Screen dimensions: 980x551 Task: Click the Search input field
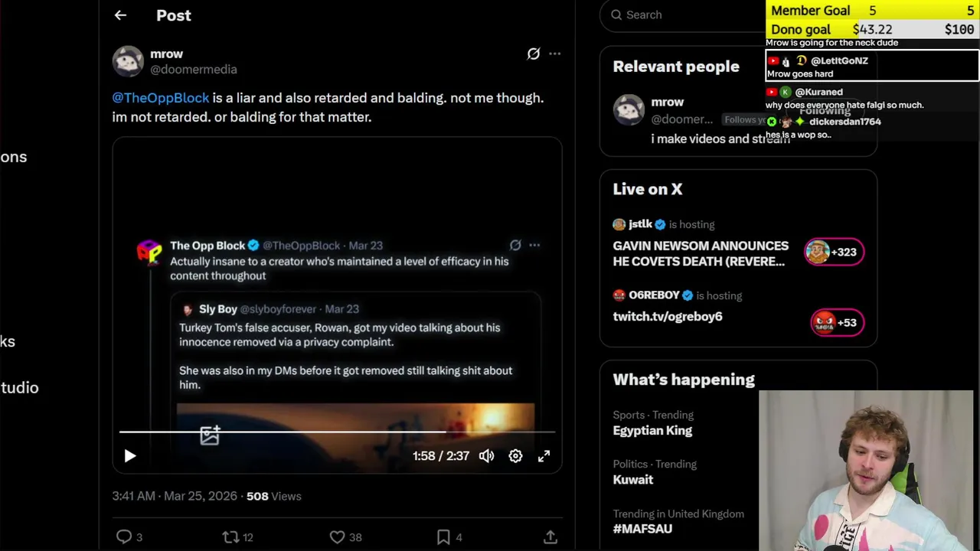(681, 15)
